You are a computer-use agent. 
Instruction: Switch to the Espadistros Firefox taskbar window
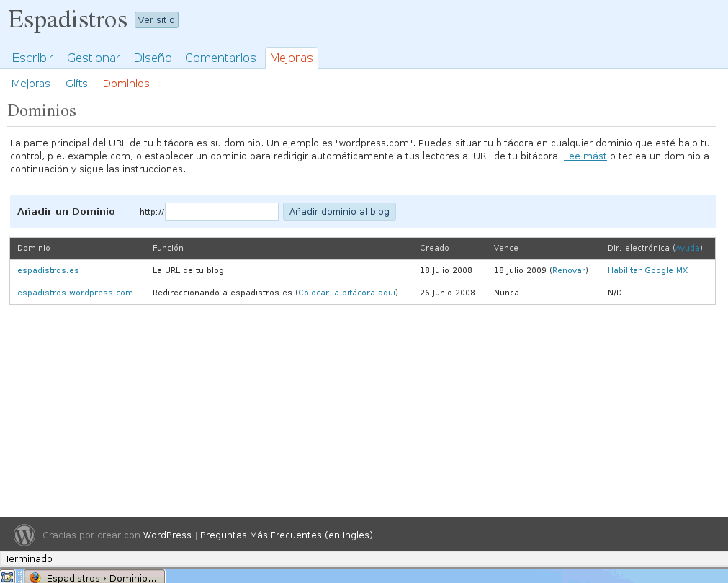tap(95, 577)
